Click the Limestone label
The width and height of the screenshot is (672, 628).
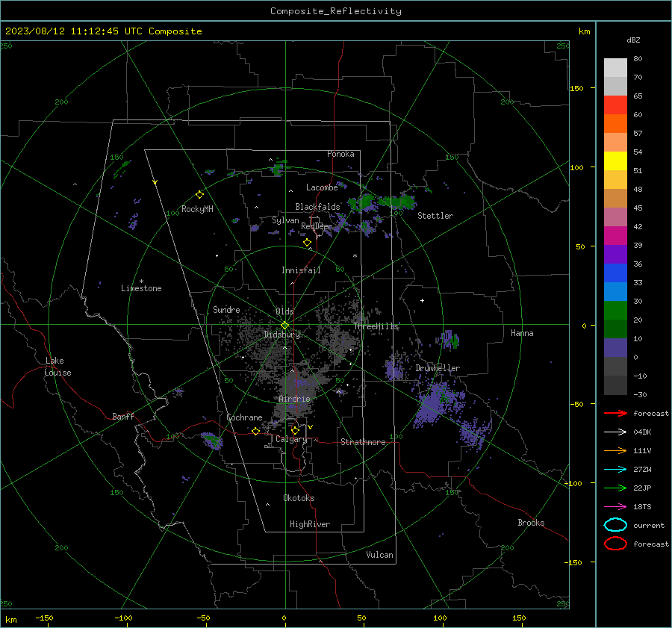(141, 288)
